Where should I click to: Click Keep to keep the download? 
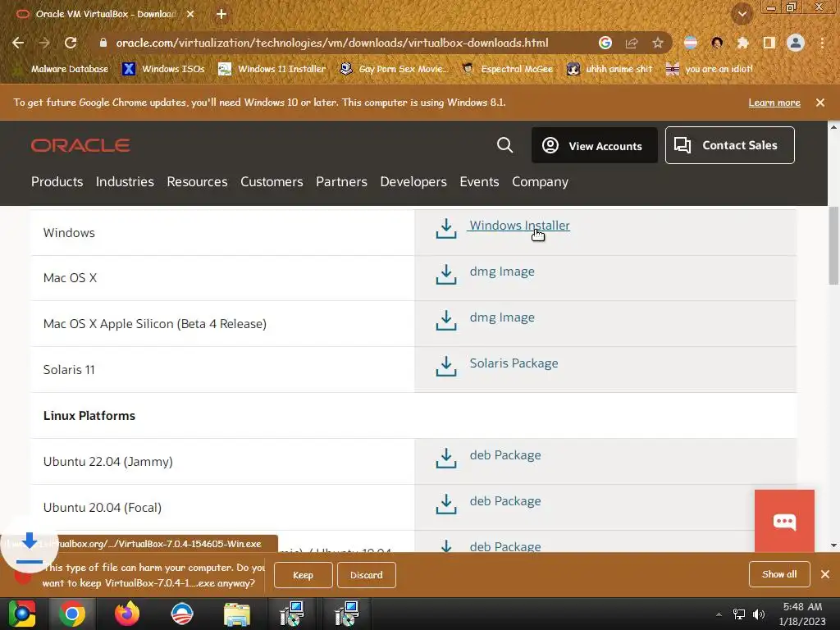coord(304,575)
